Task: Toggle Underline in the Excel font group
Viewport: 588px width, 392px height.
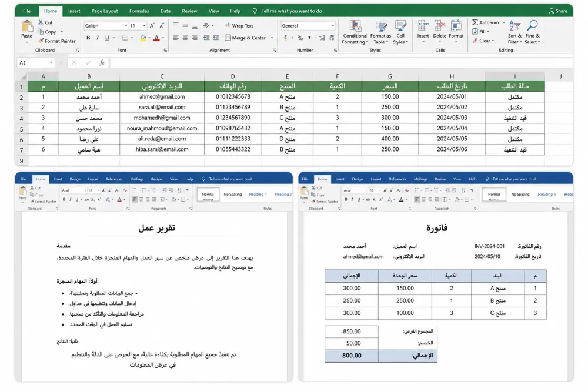Action: click(x=107, y=38)
